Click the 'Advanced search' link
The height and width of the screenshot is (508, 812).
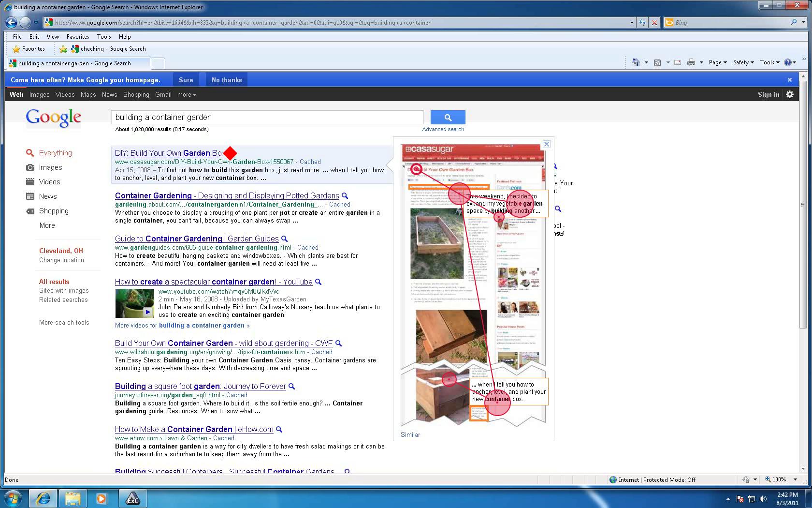(x=443, y=129)
